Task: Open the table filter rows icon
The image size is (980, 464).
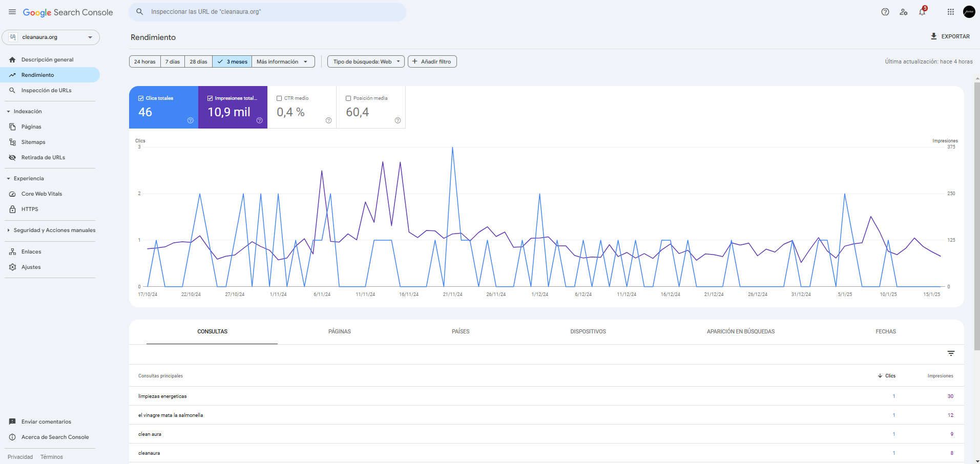Action: pyautogui.click(x=951, y=353)
